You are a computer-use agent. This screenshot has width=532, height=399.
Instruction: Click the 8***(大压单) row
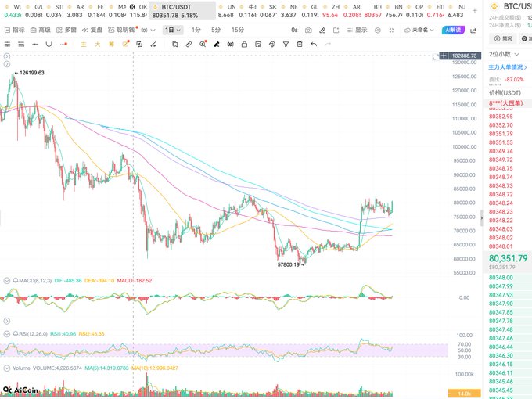(506, 103)
